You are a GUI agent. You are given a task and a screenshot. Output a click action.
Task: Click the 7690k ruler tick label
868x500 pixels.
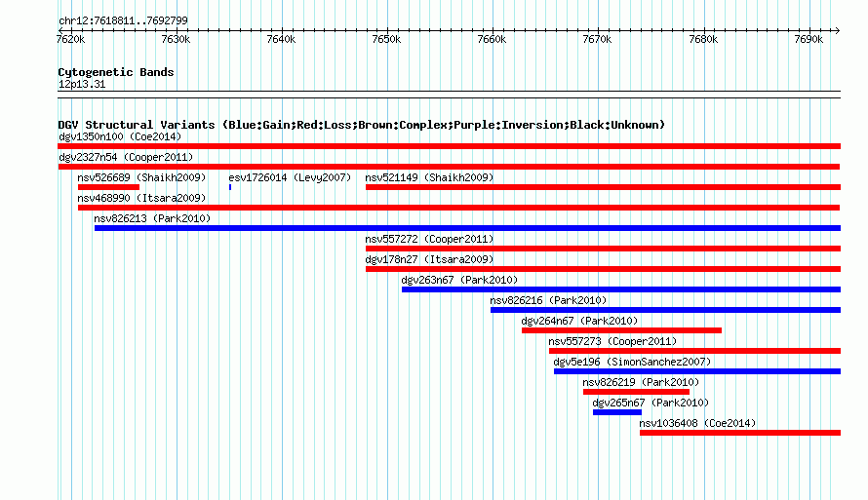809,39
